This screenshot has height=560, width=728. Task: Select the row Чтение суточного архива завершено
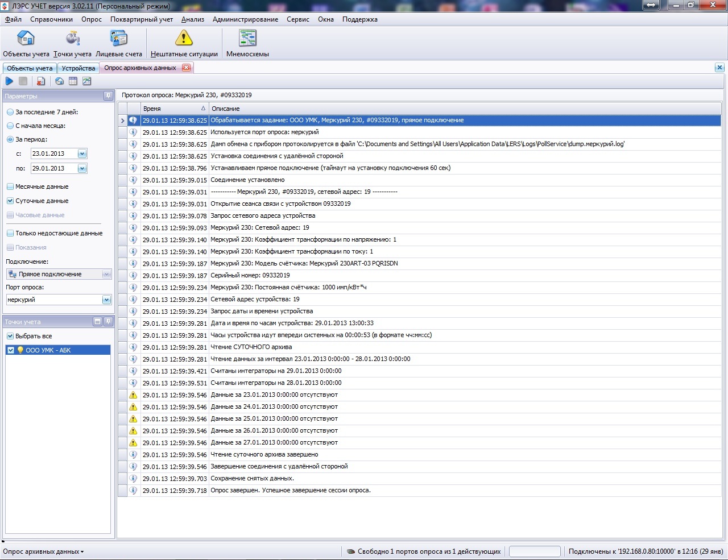tap(420, 454)
